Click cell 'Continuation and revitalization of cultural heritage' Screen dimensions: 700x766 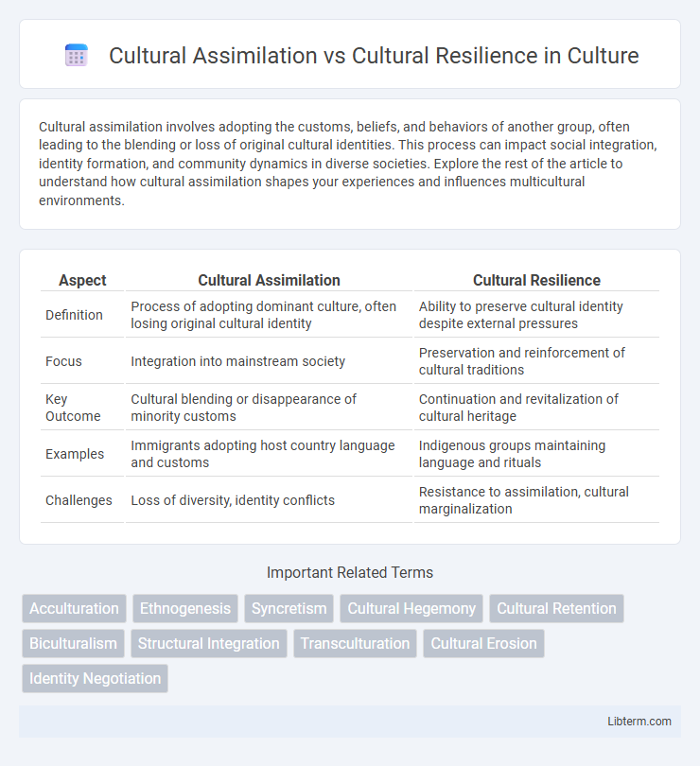pyautogui.click(x=536, y=408)
